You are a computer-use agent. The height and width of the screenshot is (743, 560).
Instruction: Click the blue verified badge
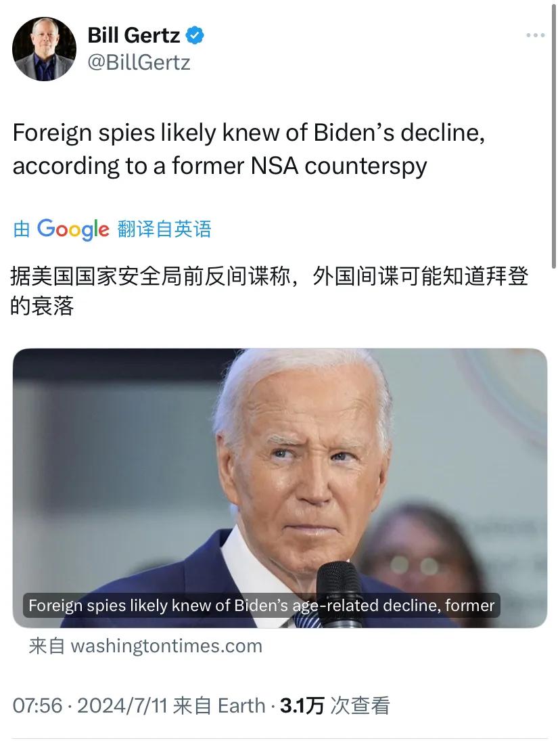(x=195, y=36)
